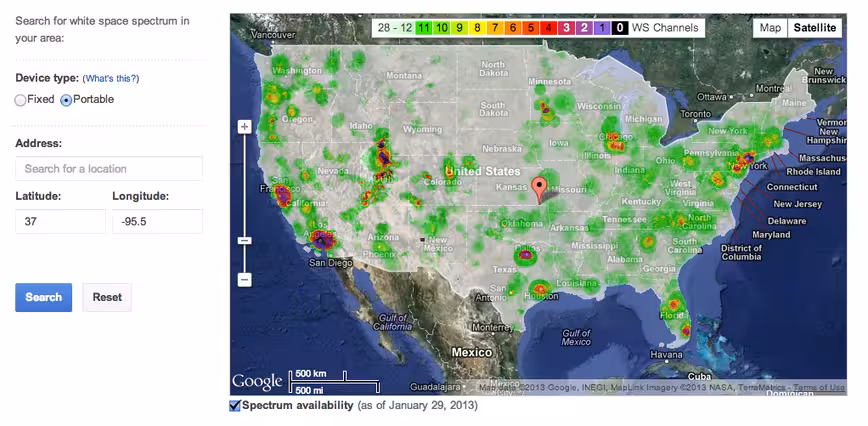Viewport: 868px width, 426px height.
Task: Click the Nebraska state label
Action: coord(502,149)
